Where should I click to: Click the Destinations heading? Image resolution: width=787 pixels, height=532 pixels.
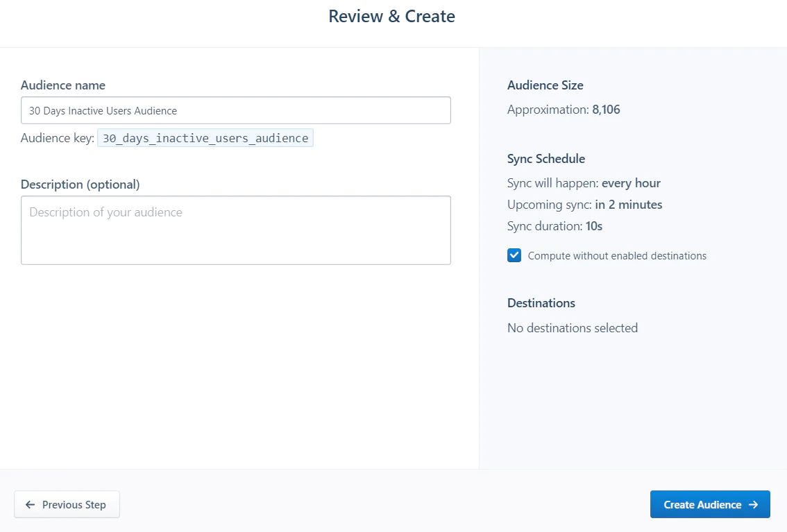click(x=541, y=303)
